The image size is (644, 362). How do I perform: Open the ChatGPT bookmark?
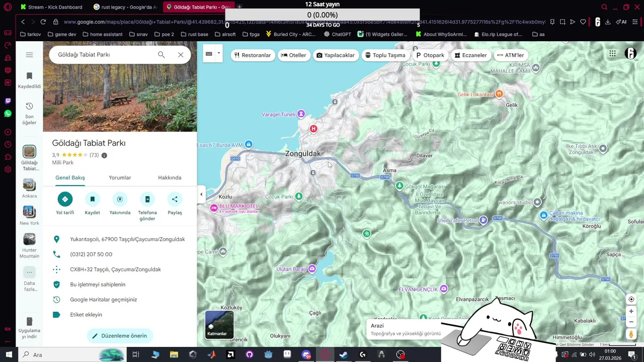pyautogui.click(x=338, y=34)
